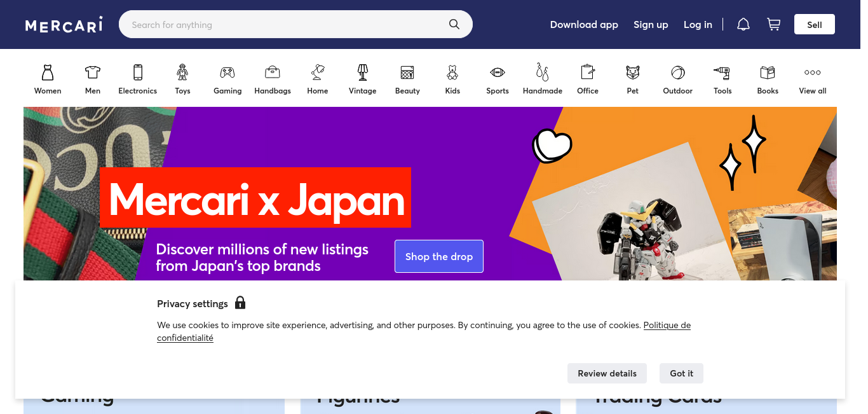Click the Shop the drop button

tap(439, 256)
